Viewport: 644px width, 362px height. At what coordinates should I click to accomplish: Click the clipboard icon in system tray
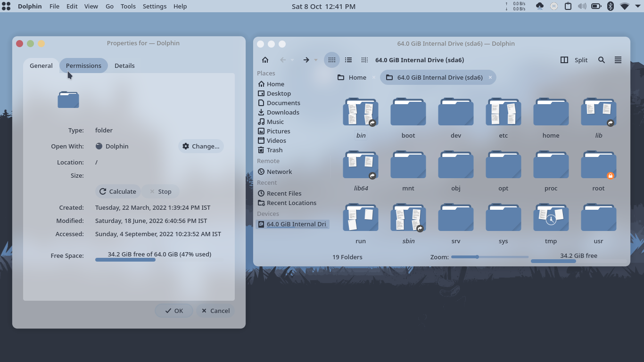[x=568, y=6]
